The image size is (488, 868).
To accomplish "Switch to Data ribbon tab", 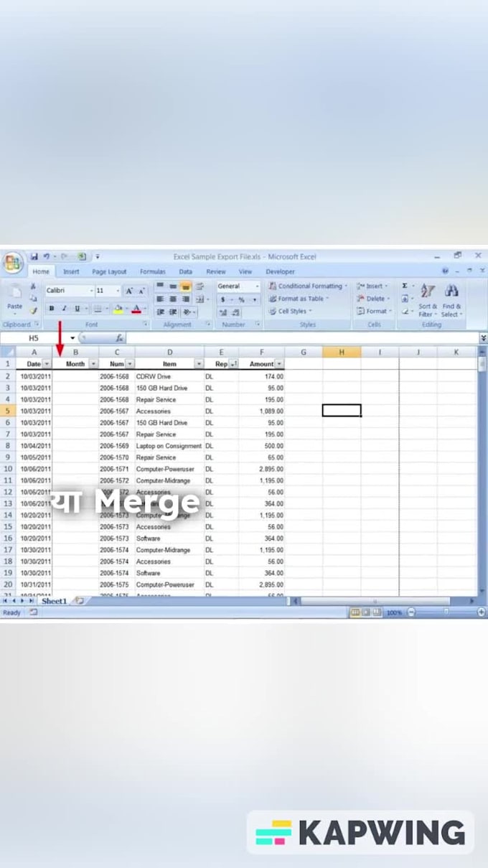I will point(185,271).
